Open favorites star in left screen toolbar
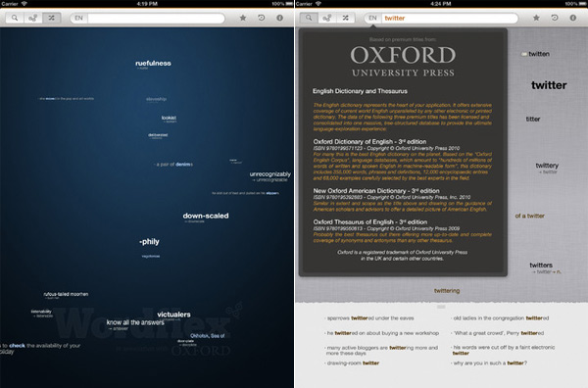588x388 pixels. pos(243,18)
